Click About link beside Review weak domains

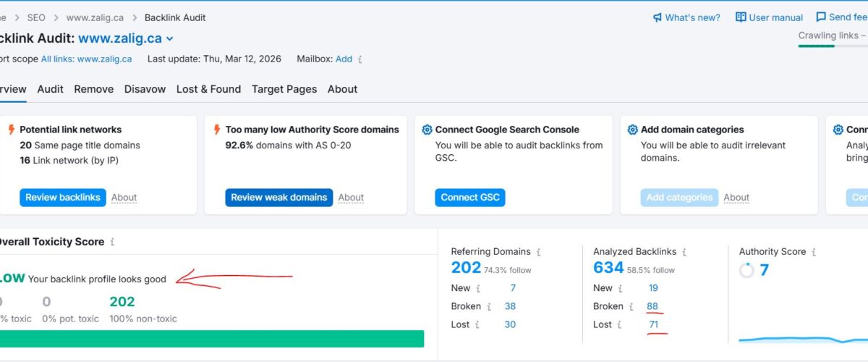[x=351, y=198]
